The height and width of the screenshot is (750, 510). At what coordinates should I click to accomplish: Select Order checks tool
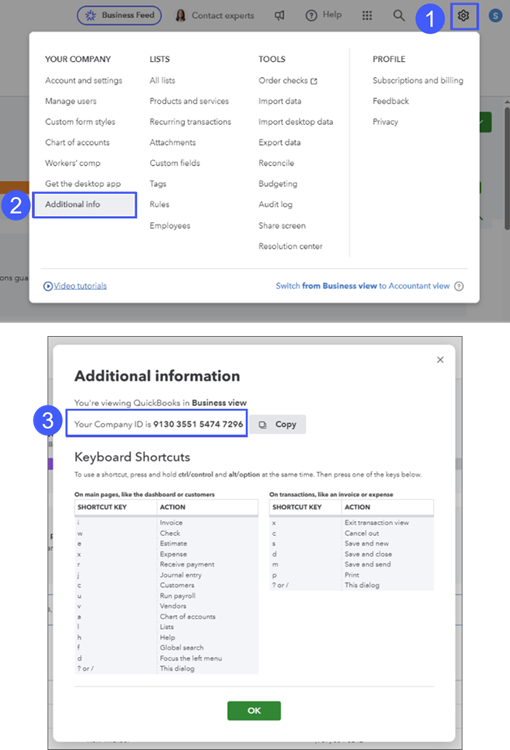pyautogui.click(x=283, y=80)
